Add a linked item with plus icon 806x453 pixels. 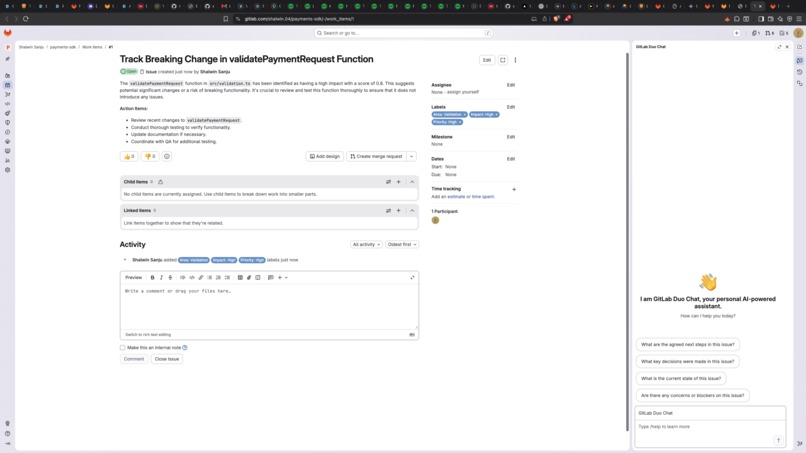coord(398,211)
